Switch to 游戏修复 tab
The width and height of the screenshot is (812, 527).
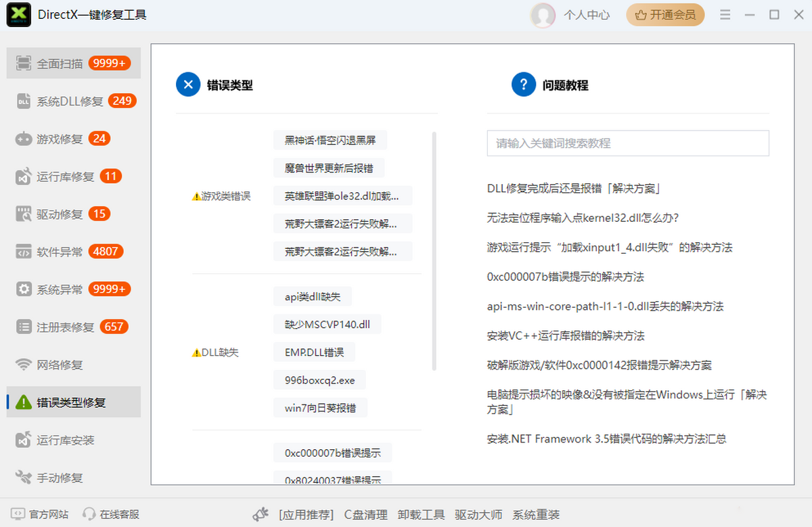74,139
